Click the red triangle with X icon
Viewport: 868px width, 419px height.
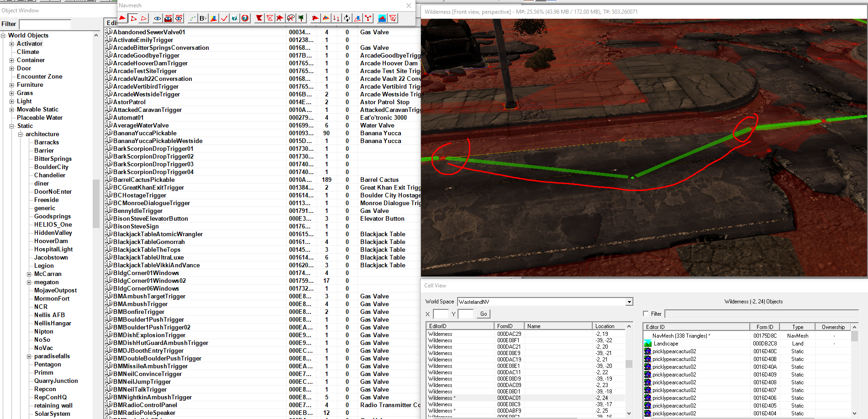point(280,18)
